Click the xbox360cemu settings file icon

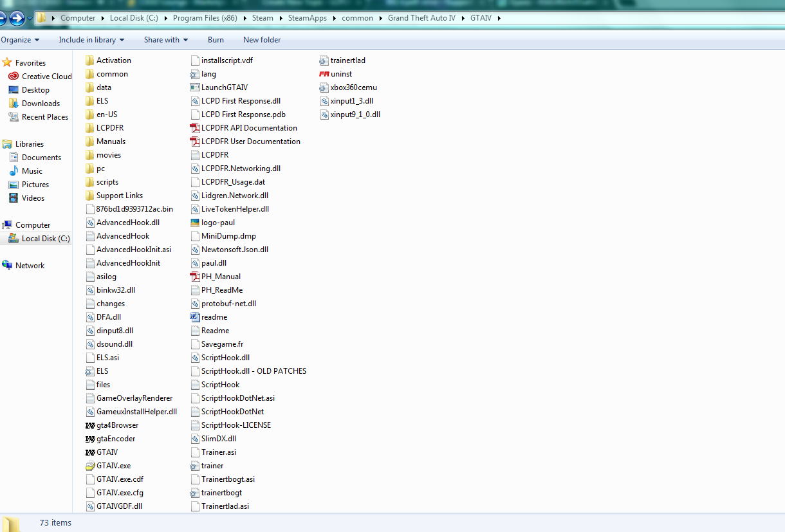(324, 87)
